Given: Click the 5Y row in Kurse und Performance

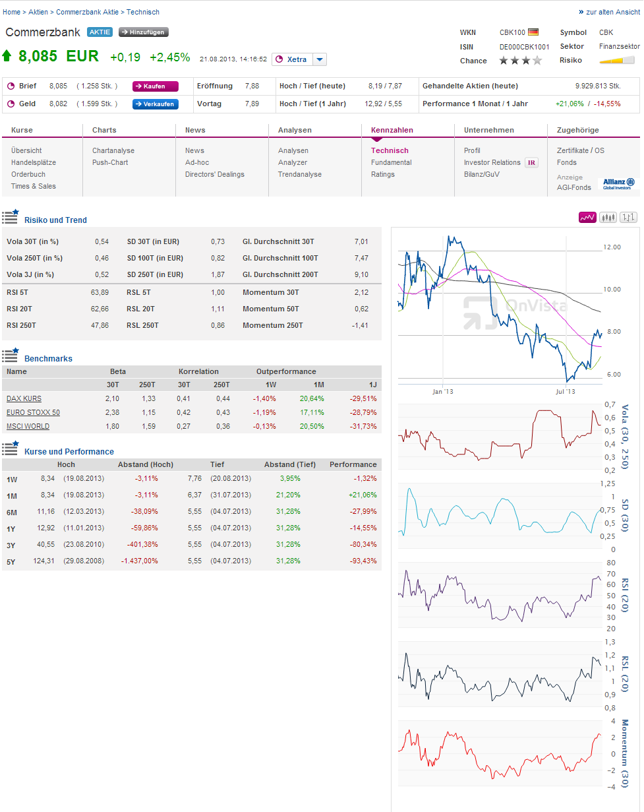Looking at the screenshot, I should pos(192,561).
